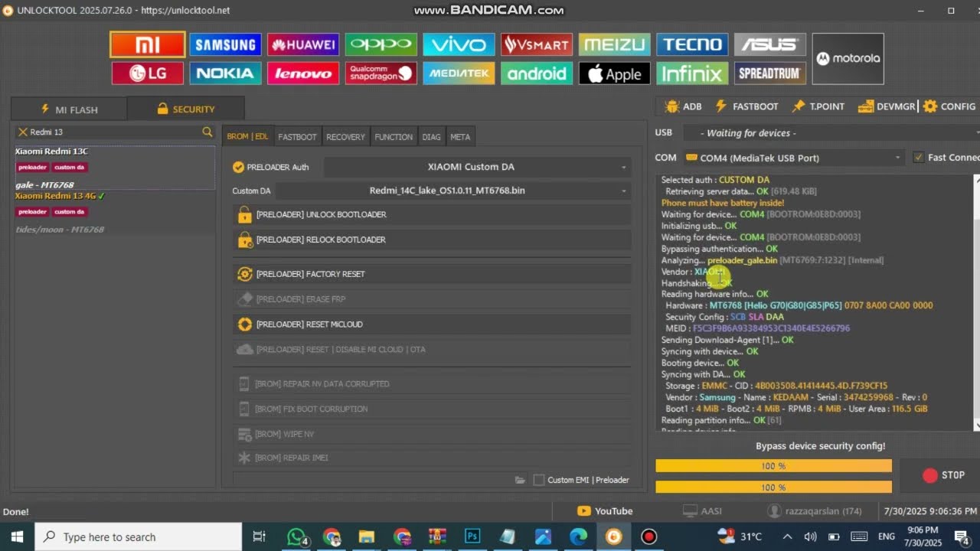The width and height of the screenshot is (980, 551).
Task: Select the LG brand icon
Action: pos(147,73)
